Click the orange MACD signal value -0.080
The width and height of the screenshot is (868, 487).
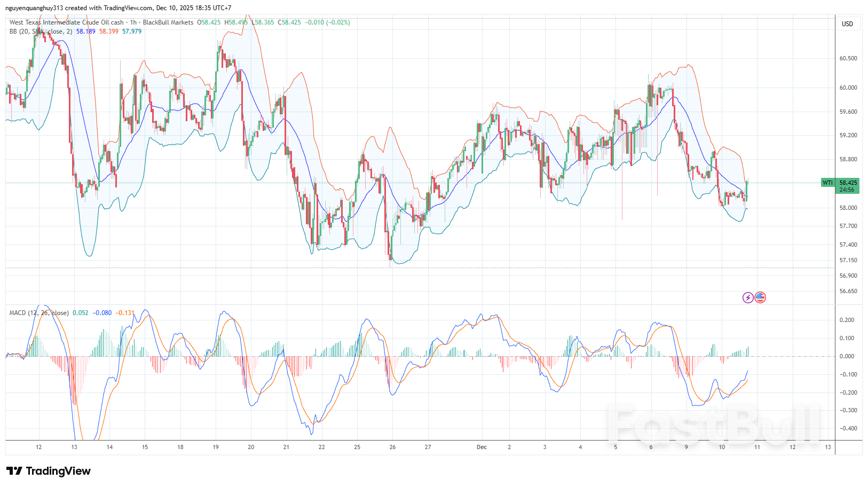(102, 313)
